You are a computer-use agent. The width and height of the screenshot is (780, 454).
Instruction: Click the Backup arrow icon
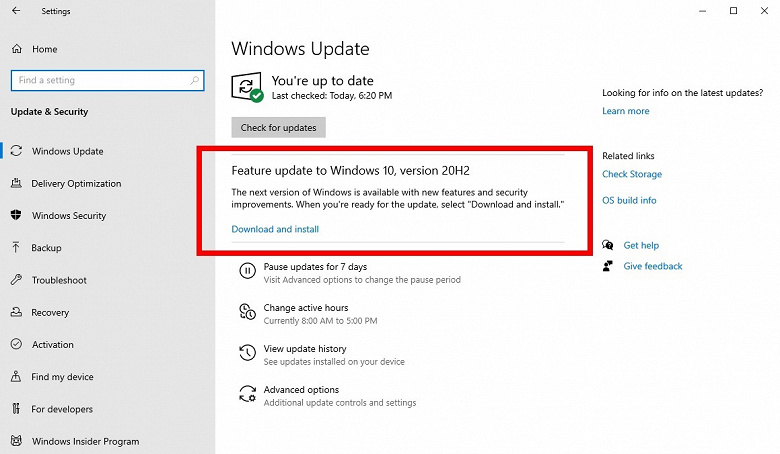click(17, 248)
